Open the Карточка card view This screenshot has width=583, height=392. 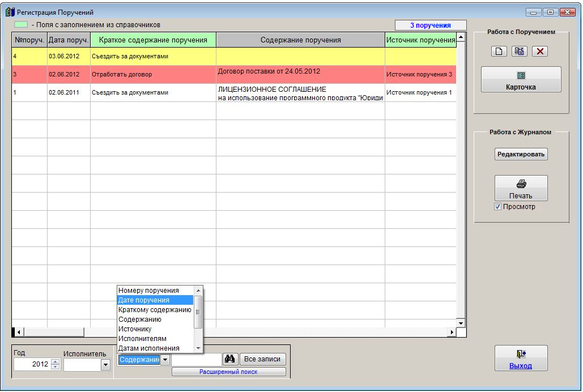[521, 80]
